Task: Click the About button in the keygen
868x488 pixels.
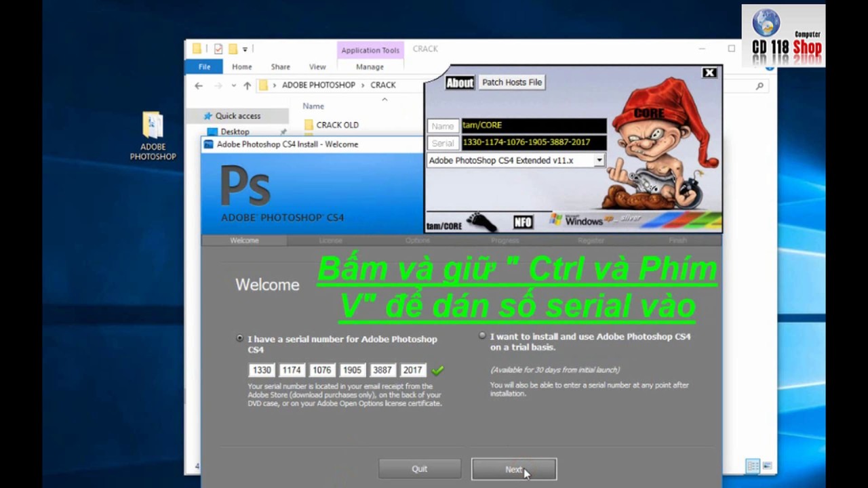Action: point(459,83)
